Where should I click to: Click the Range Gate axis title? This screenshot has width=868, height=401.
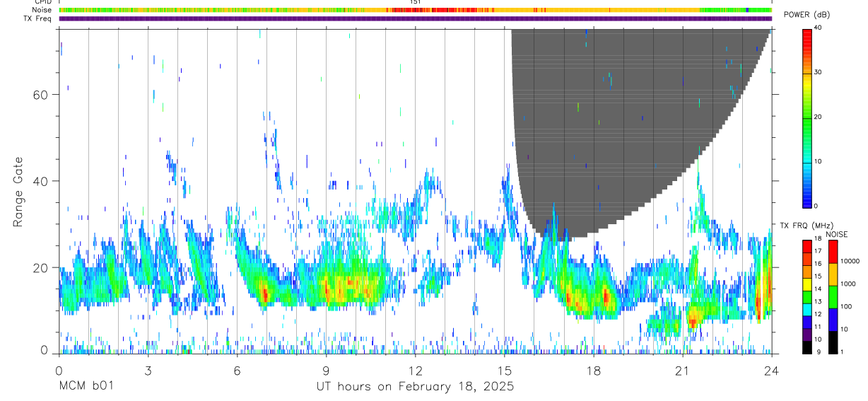[x=18, y=192]
